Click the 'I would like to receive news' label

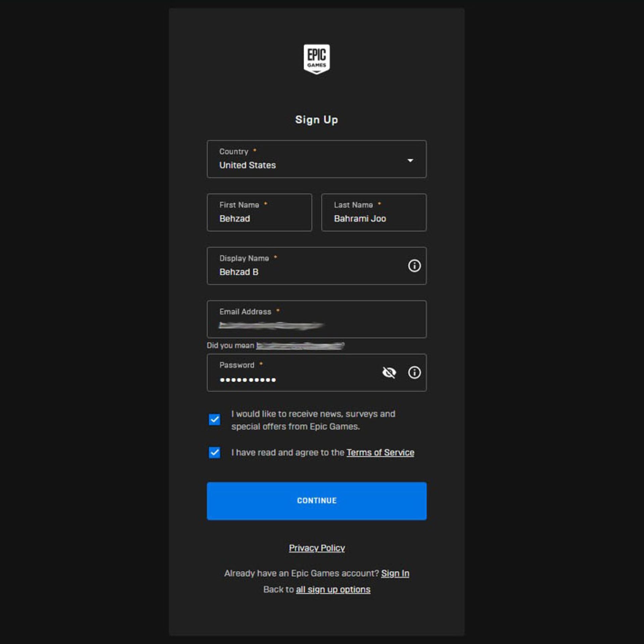[313, 420]
